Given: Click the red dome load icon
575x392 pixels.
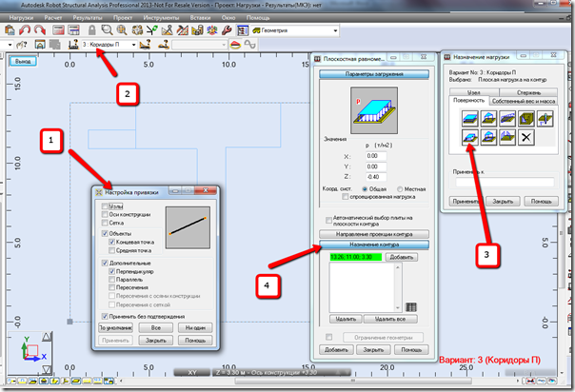Looking at the screenshot, I should [235, 45].
